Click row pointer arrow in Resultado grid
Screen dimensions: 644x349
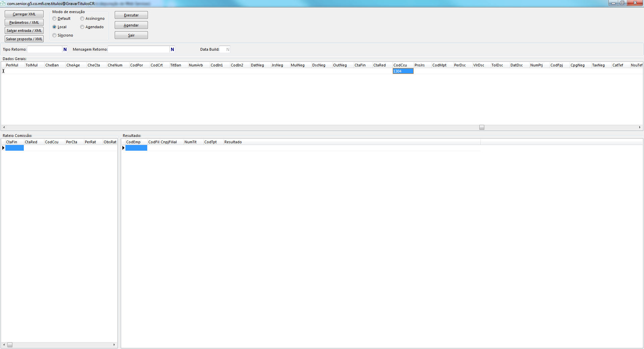pos(123,148)
